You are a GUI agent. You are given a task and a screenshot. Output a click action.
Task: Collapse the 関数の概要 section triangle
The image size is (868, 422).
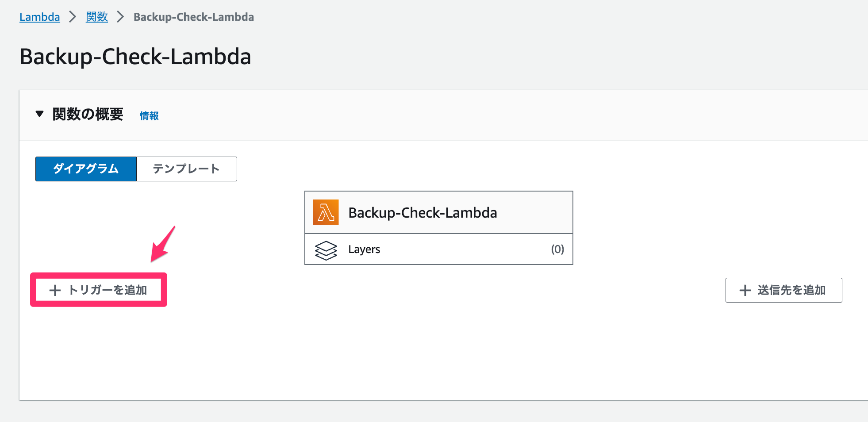pyautogui.click(x=40, y=114)
